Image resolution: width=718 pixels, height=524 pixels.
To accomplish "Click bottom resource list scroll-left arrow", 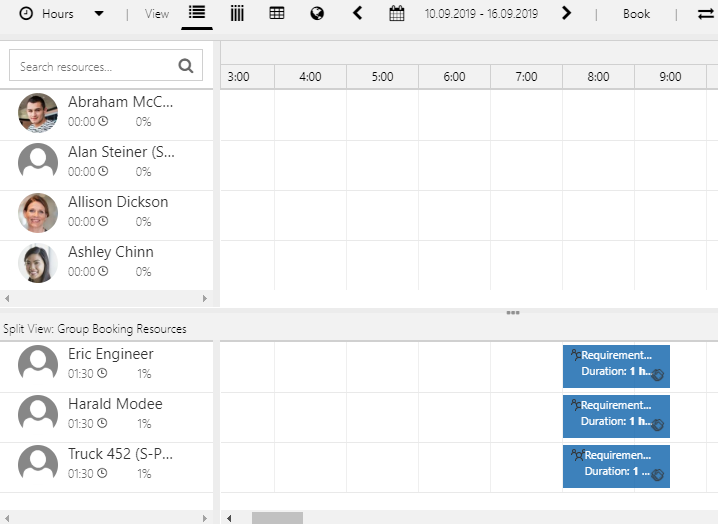I will (7, 518).
